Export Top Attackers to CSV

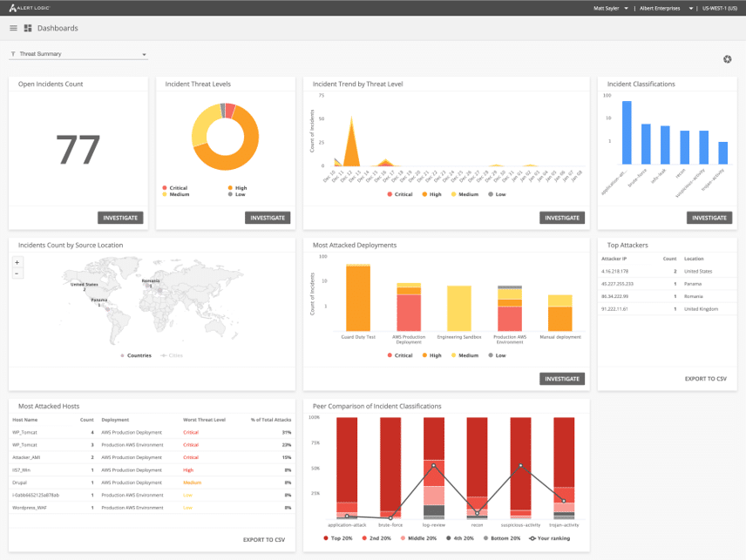click(706, 379)
